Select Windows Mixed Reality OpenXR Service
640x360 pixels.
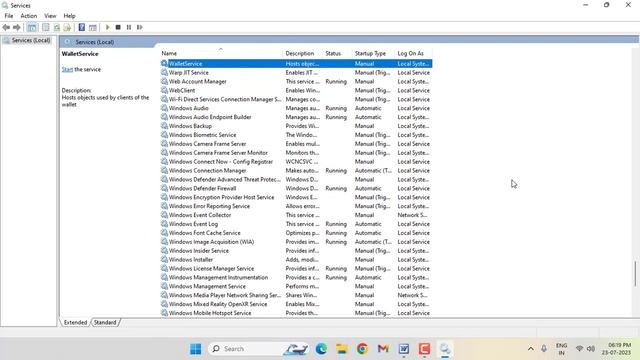coord(296,304)
